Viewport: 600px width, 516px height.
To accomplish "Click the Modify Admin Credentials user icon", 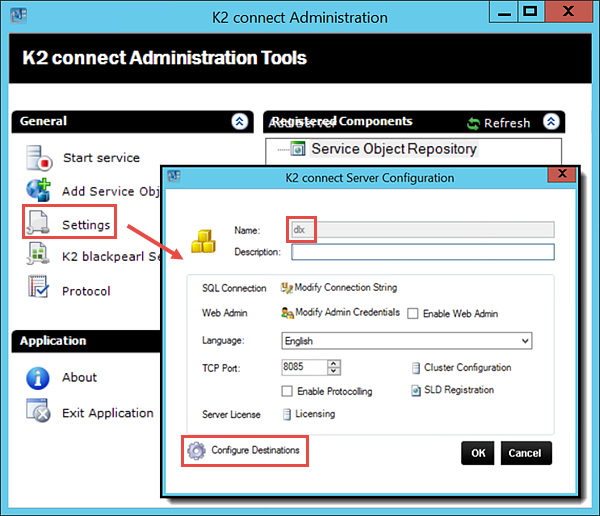I will pos(287,312).
